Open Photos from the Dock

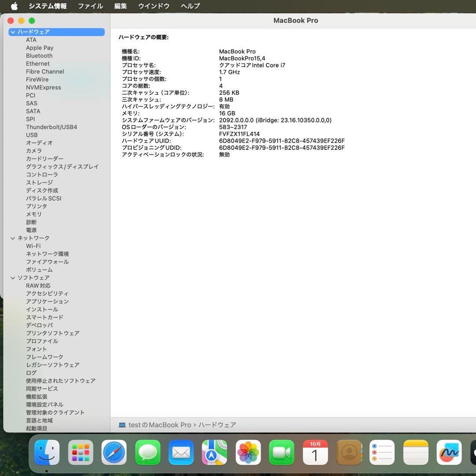248,452
